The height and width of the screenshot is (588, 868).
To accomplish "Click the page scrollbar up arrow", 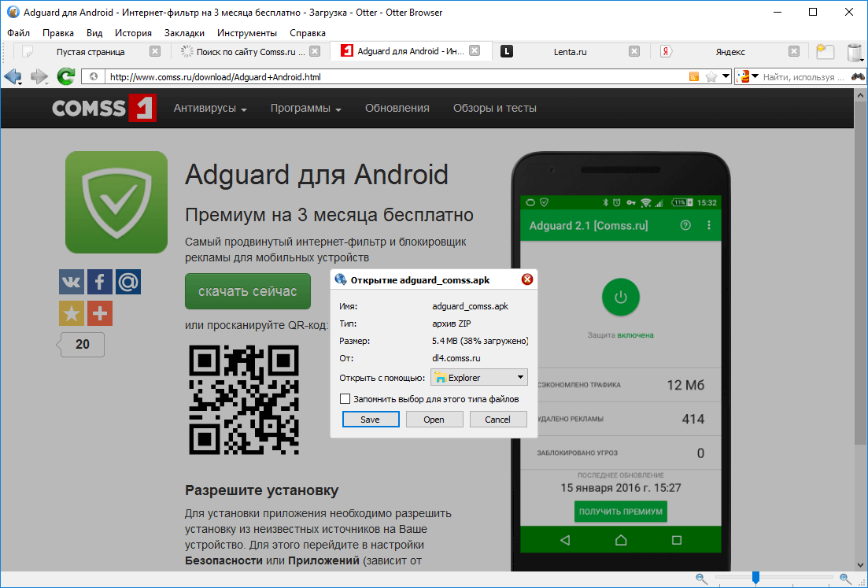I will pos(859,95).
